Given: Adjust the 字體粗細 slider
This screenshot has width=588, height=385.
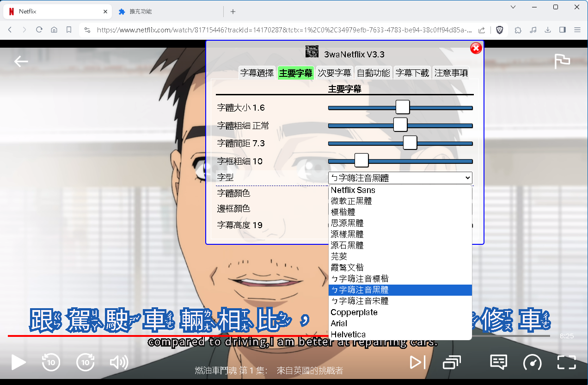Looking at the screenshot, I should [x=400, y=125].
